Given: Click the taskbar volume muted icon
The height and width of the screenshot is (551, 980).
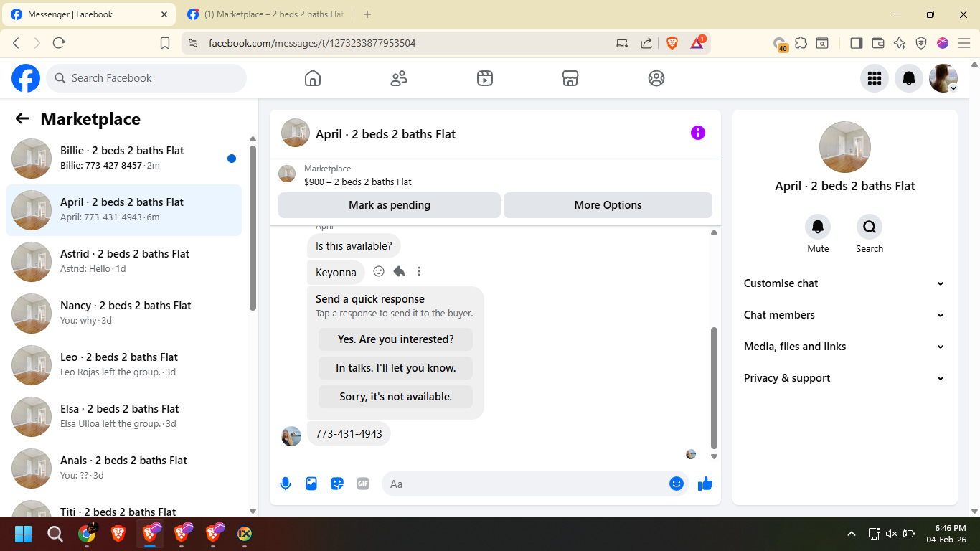Looking at the screenshot, I should 891,534.
